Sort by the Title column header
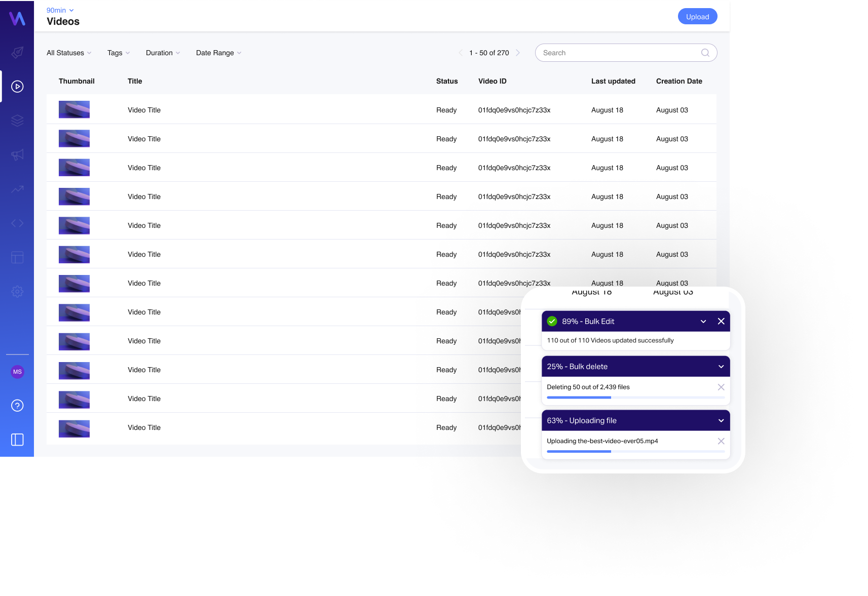The width and height of the screenshot is (868, 596). coord(135,81)
